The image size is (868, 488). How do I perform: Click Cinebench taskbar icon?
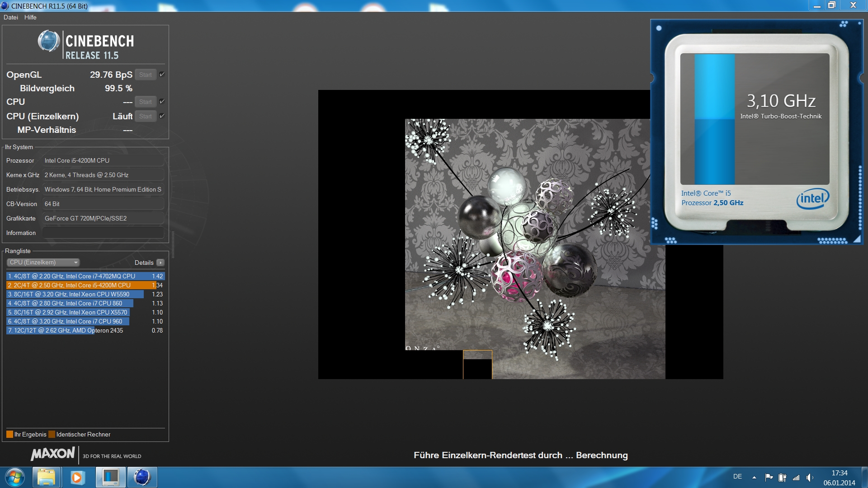tap(142, 477)
